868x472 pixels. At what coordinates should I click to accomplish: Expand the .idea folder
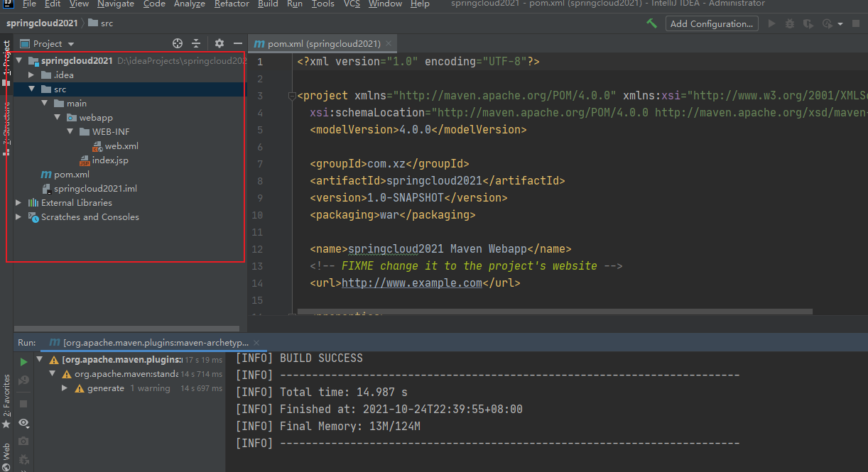(x=31, y=75)
